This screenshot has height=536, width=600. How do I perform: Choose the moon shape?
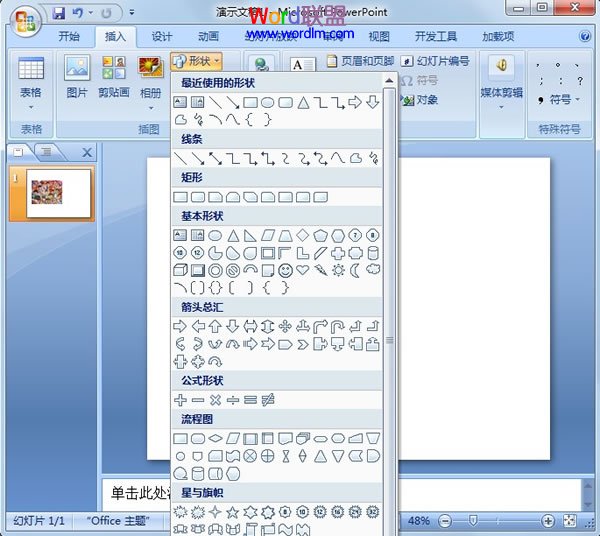point(355,270)
